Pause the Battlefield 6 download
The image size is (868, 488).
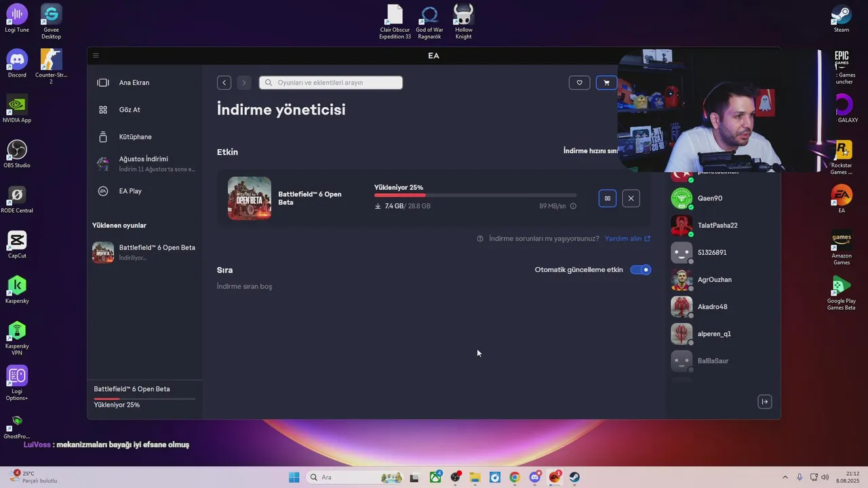608,199
